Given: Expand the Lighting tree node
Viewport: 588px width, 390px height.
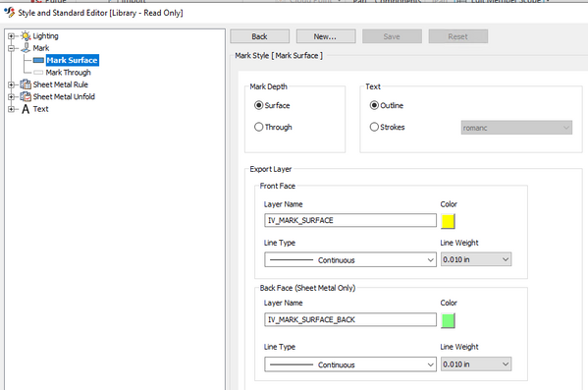Looking at the screenshot, I should click(11, 36).
